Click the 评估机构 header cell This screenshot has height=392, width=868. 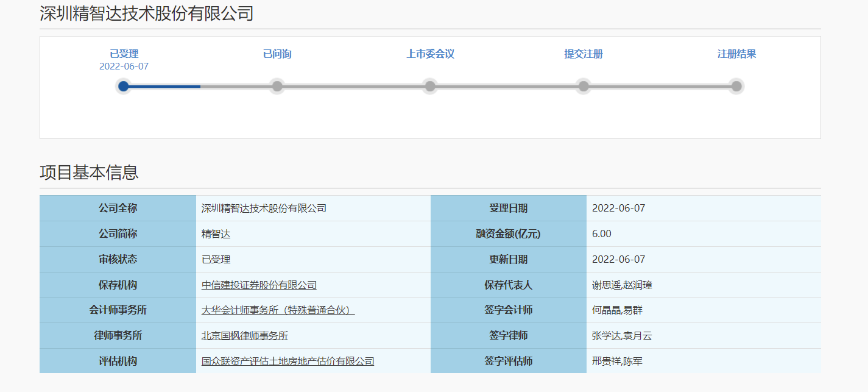coord(118,361)
